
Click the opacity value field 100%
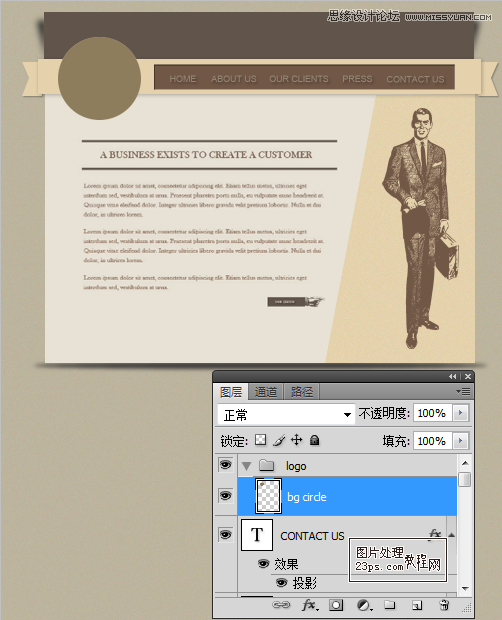coord(432,413)
